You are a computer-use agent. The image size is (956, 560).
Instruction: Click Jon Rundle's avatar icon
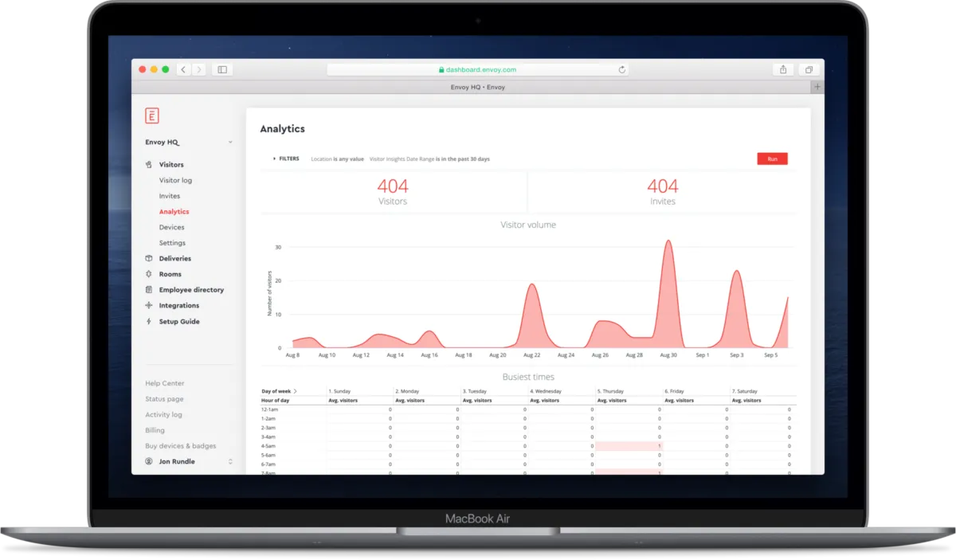(x=149, y=461)
